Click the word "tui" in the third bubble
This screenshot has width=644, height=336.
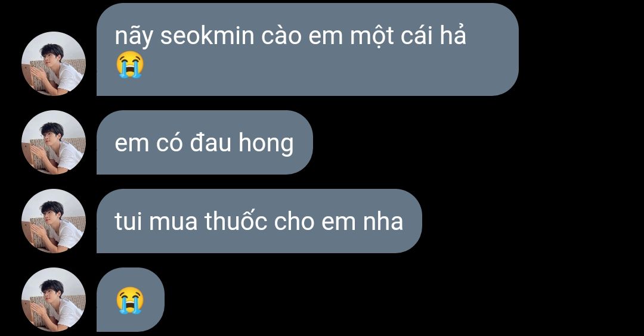click(x=128, y=222)
